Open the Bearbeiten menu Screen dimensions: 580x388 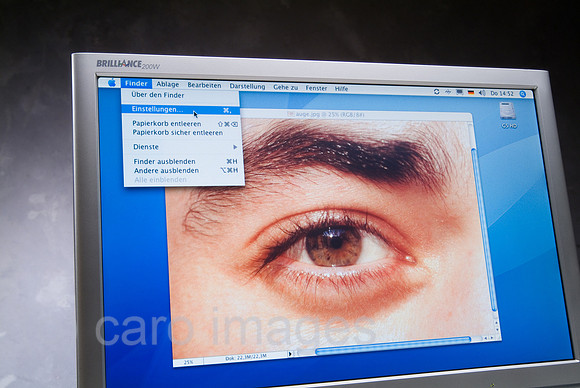click(204, 85)
